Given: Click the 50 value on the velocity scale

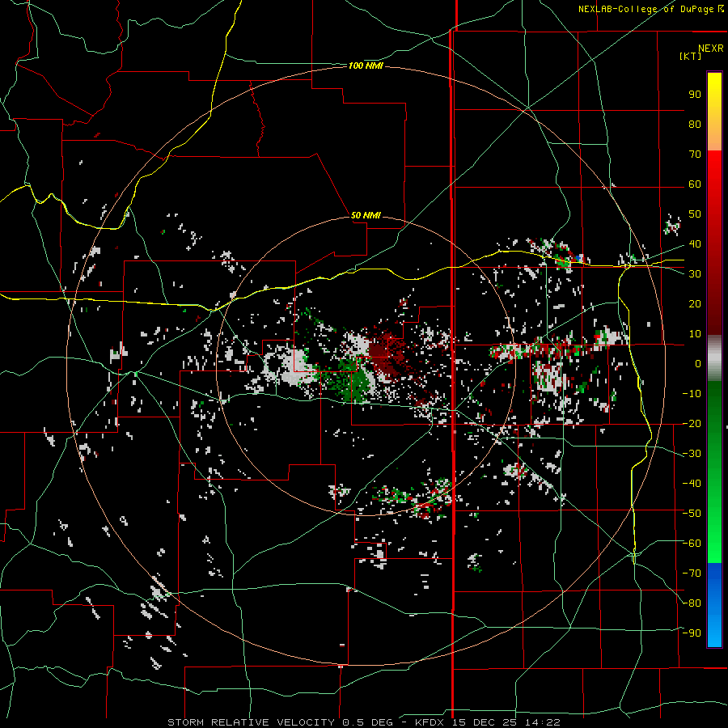Looking at the screenshot, I should coord(695,214).
